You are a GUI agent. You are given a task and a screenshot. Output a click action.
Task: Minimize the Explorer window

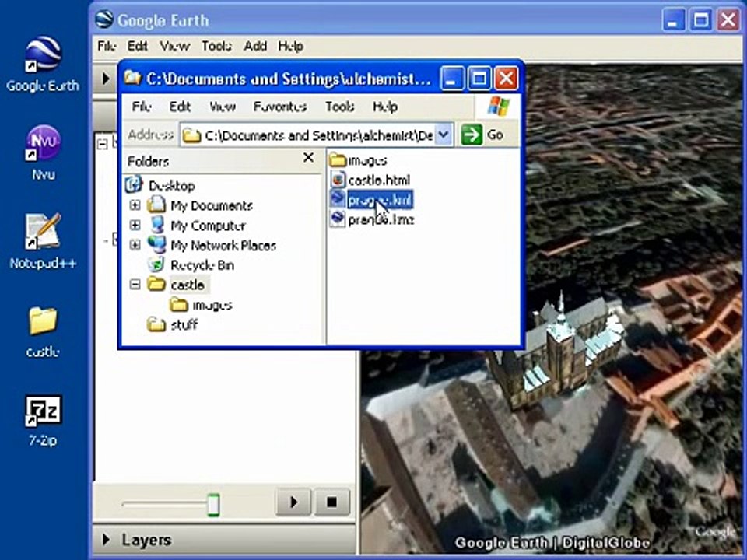click(451, 79)
